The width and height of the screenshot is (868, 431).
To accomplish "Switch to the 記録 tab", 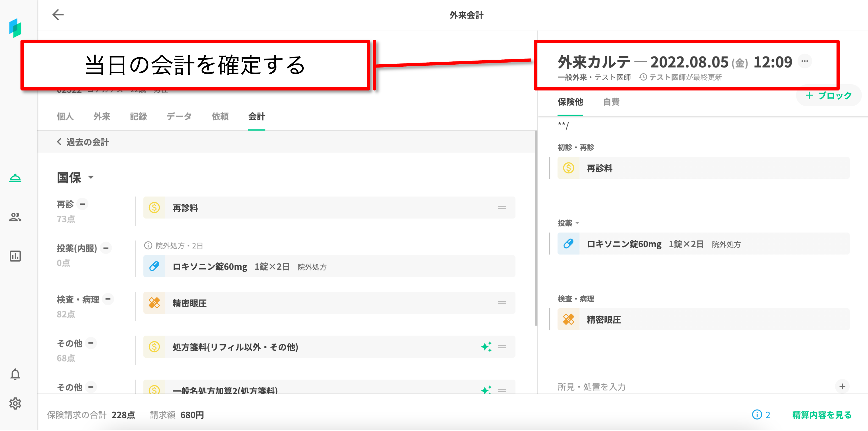I will point(138,117).
